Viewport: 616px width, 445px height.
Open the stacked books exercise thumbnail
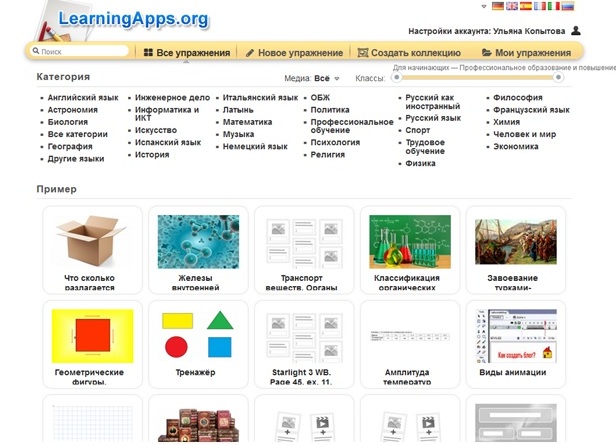(198, 423)
